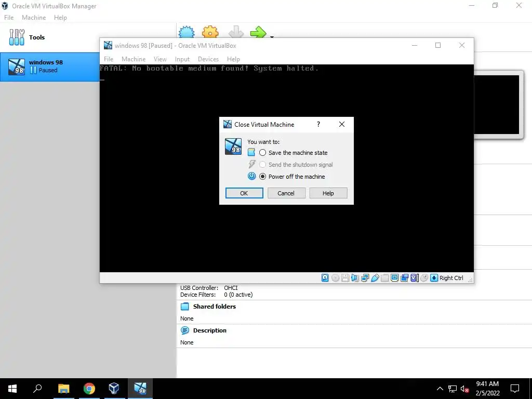
Task: Click the Shared folders blue folder icon in the details pane
Action: click(185, 307)
